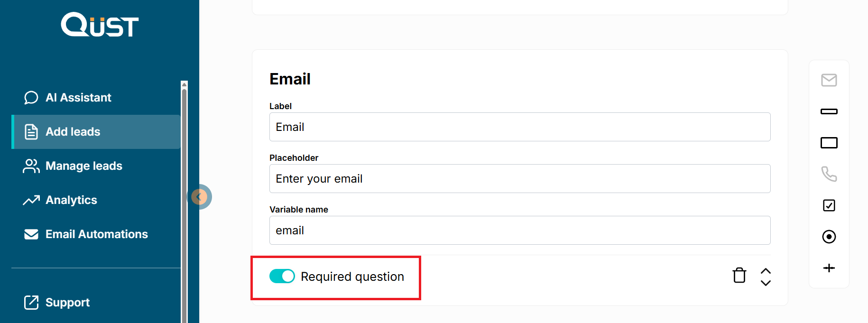868x323 pixels.
Task: Add radio button field from toolbar
Action: (x=829, y=237)
